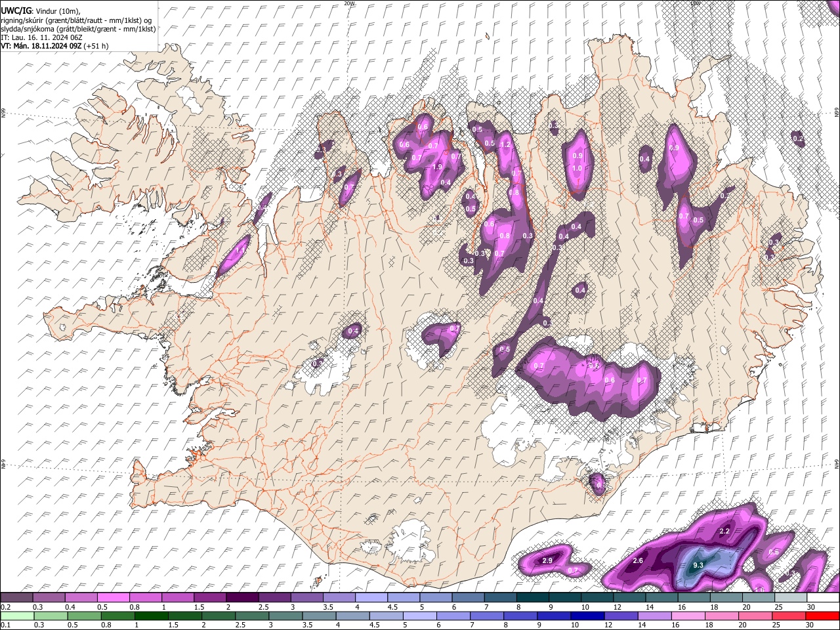Select the 'IT: Lau. 16. 11. 2024 06Z' line

(41, 37)
